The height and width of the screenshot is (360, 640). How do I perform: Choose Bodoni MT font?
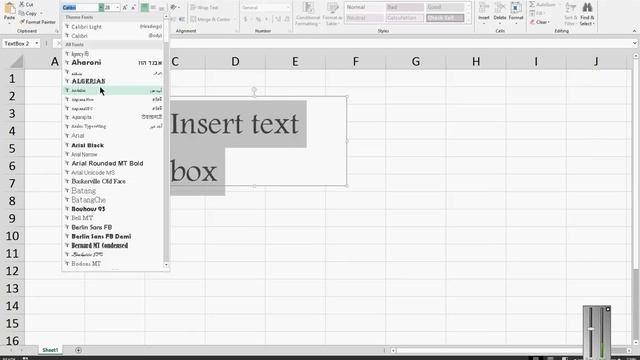pos(113,264)
